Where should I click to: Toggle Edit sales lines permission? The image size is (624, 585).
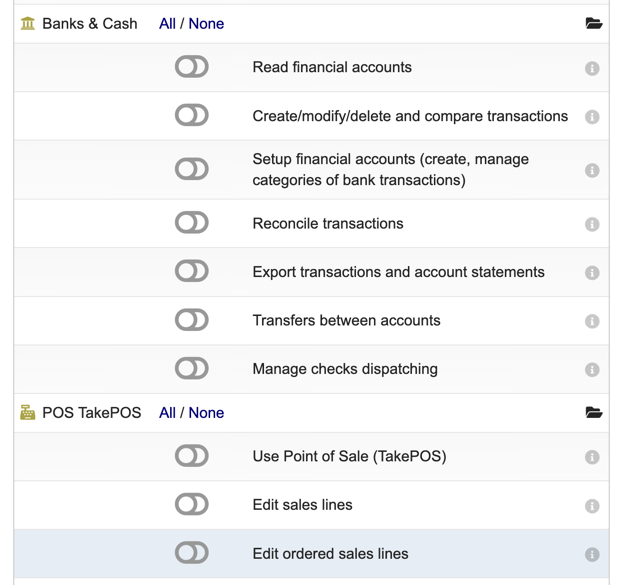point(191,504)
